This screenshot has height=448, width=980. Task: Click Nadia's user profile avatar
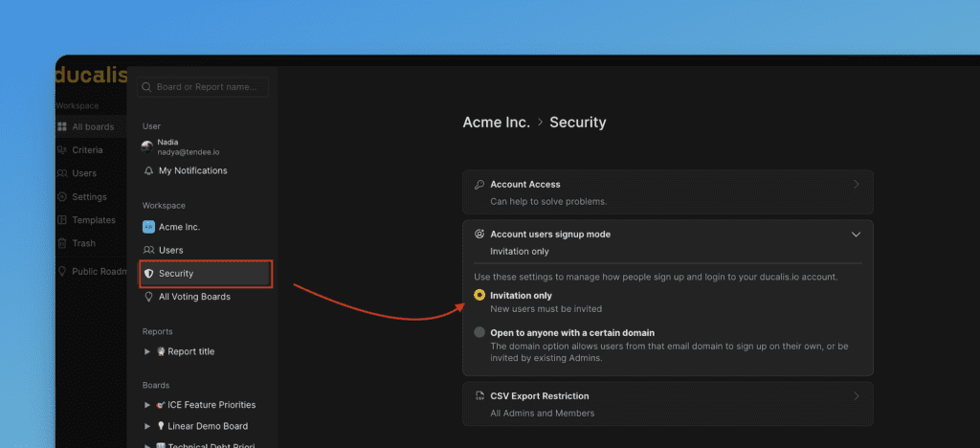click(147, 146)
